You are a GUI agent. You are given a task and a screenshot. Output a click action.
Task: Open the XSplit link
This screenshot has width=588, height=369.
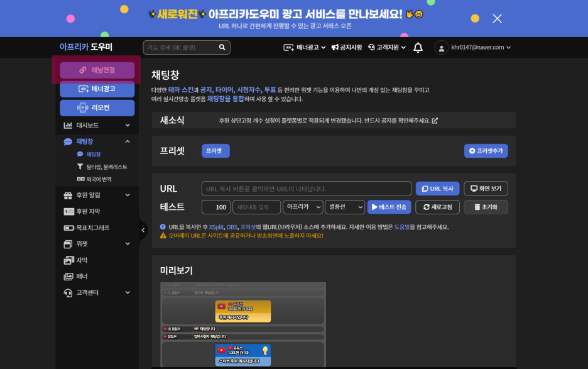point(216,227)
